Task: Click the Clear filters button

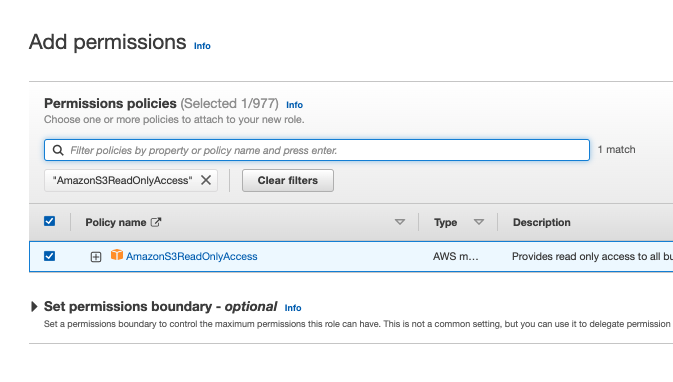Action: coord(288,180)
